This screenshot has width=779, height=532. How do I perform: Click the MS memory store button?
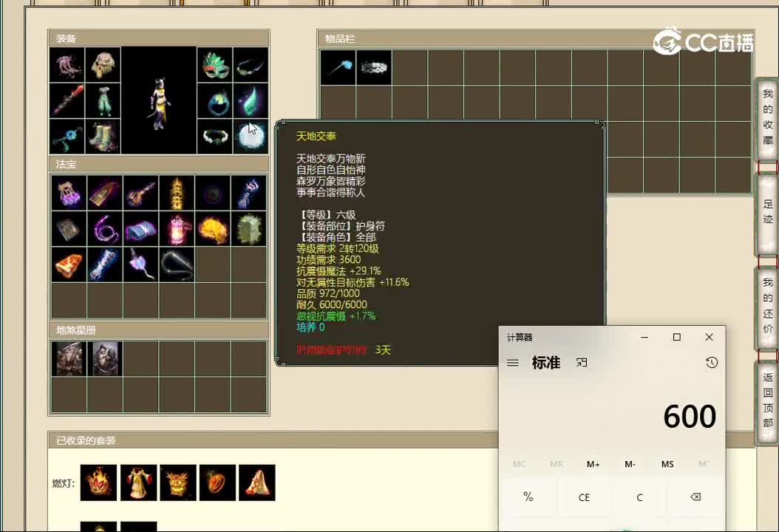(x=667, y=464)
